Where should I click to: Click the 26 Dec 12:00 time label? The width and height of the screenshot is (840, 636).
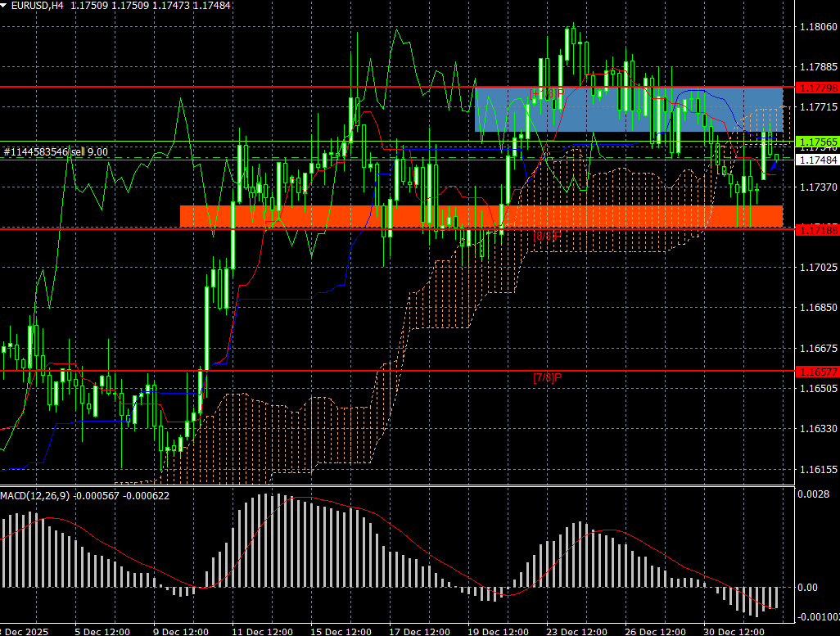click(x=656, y=632)
